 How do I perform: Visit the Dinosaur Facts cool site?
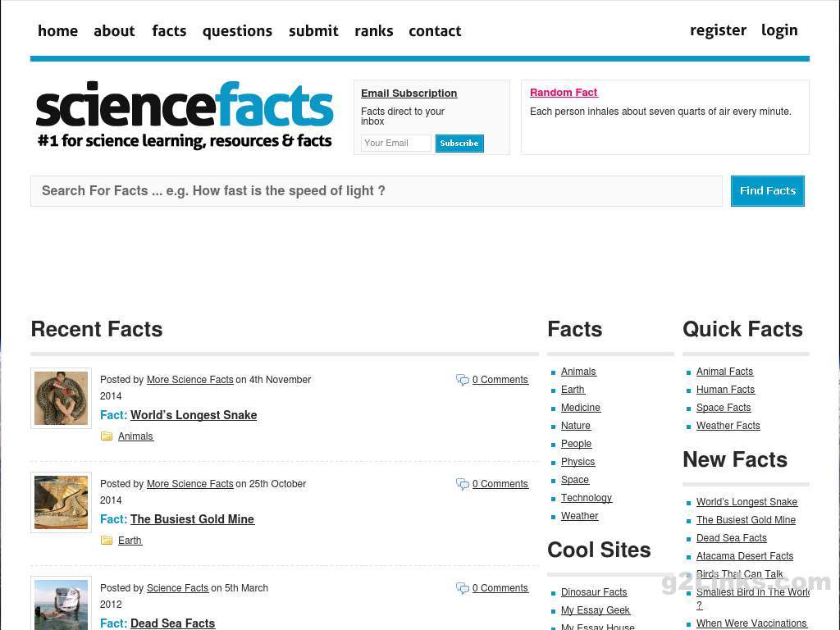point(593,592)
